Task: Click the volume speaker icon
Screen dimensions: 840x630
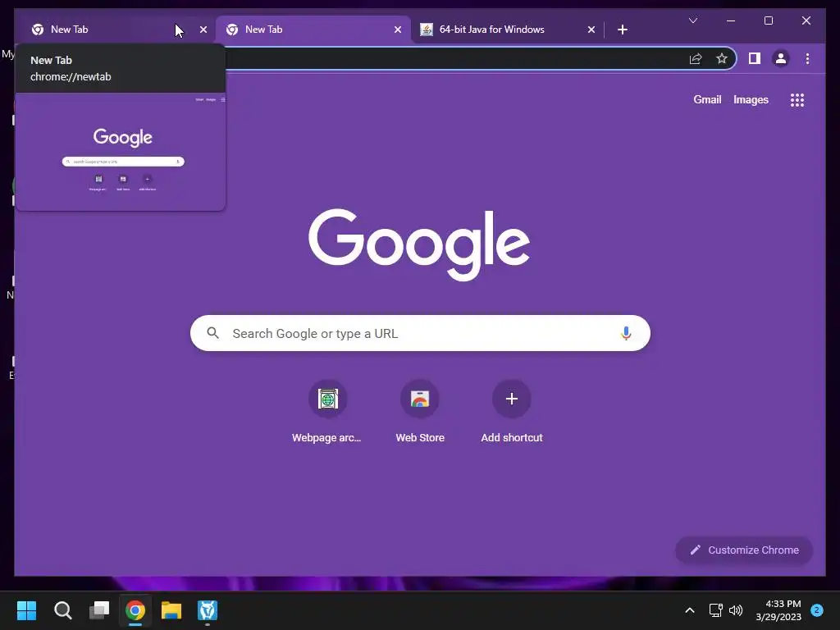Action: coord(736,610)
